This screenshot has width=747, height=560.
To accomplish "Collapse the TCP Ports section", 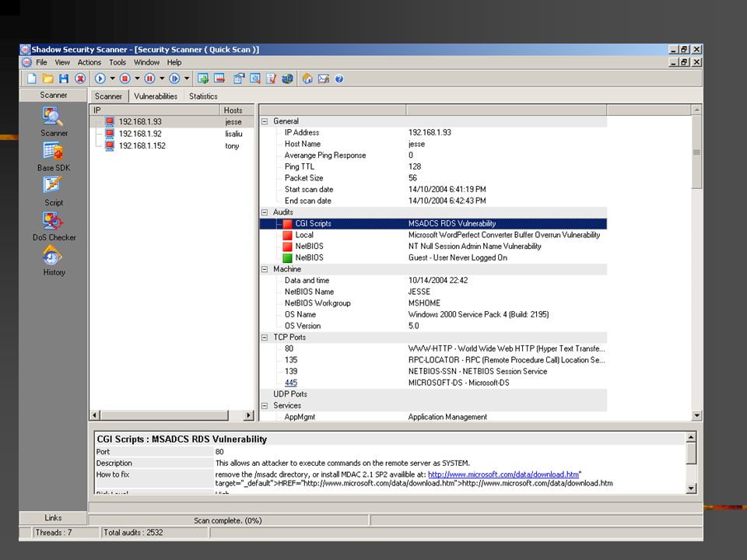I will click(x=265, y=338).
